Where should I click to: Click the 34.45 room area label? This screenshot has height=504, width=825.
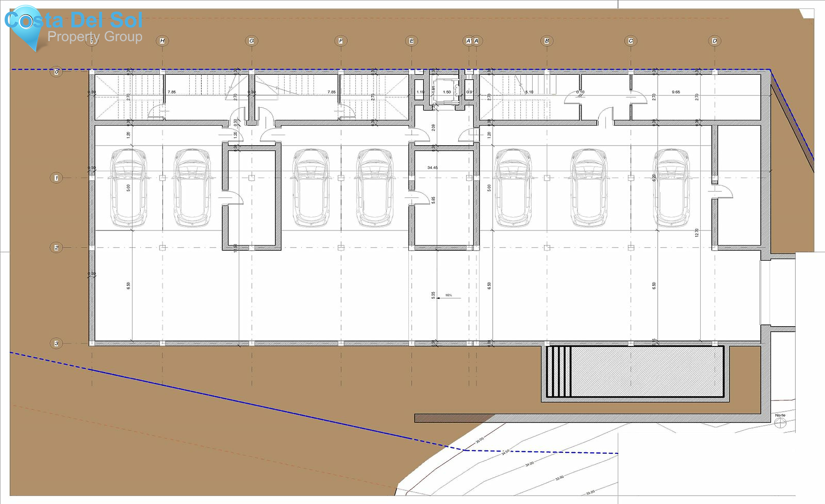click(x=432, y=168)
